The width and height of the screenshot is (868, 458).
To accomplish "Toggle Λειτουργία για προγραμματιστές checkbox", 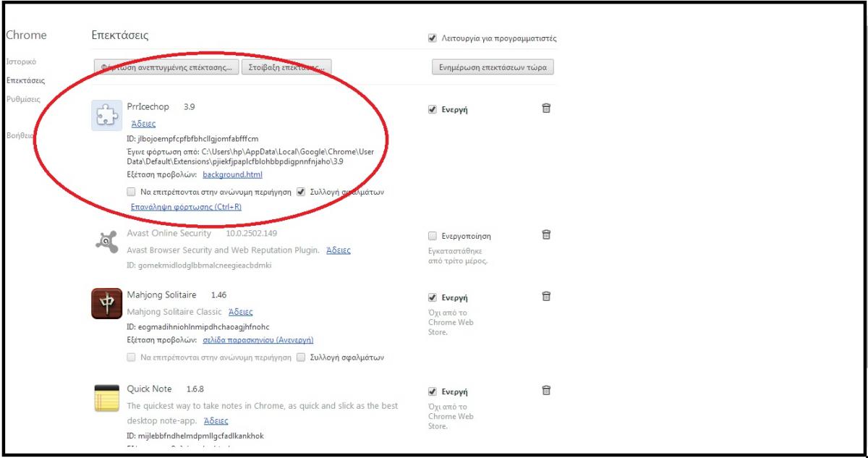I will point(433,38).
